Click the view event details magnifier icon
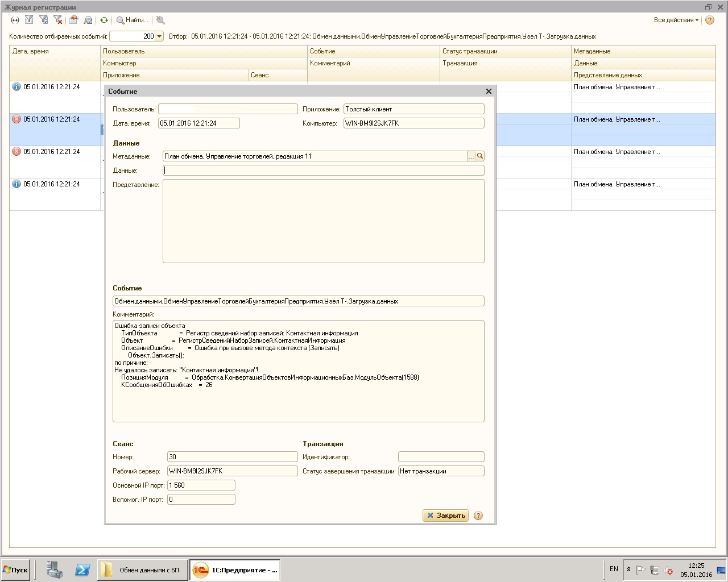 click(x=88, y=20)
